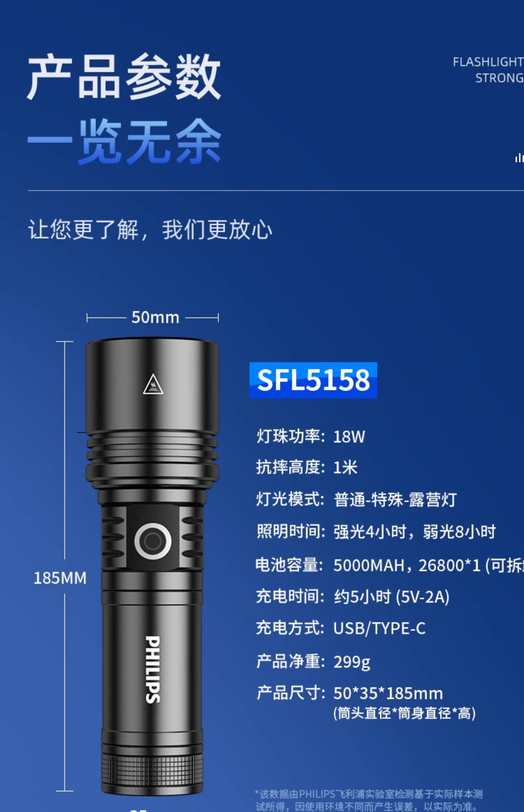
Task: Click the 灯光模式 普通-特殊-露营灯 line
Action: point(356,500)
